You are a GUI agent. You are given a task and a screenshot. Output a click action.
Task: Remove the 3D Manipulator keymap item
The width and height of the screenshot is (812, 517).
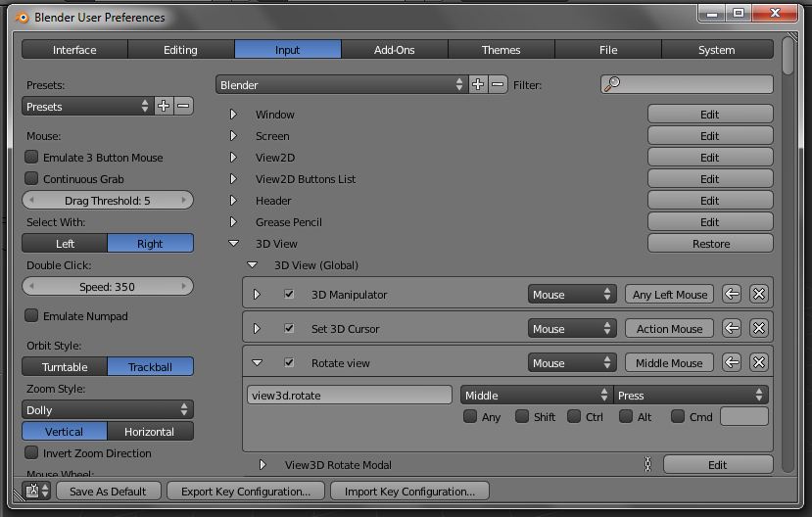pos(759,294)
